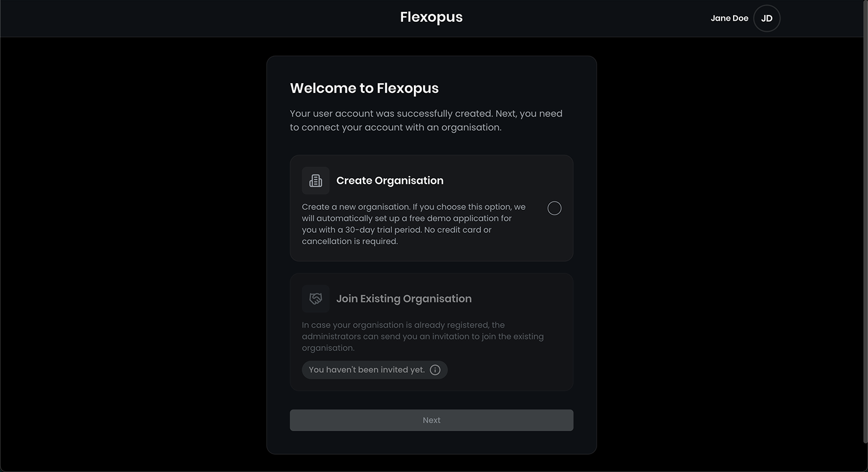Open the Jane Doe user menu
This screenshot has height=472, width=868.
[729, 18]
